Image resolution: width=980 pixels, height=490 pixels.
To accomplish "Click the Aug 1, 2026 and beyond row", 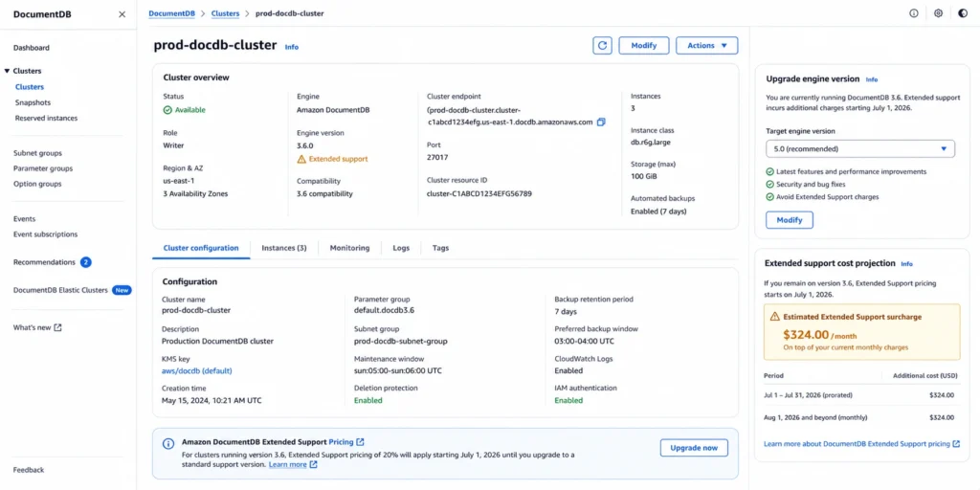I will [x=859, y=417].
